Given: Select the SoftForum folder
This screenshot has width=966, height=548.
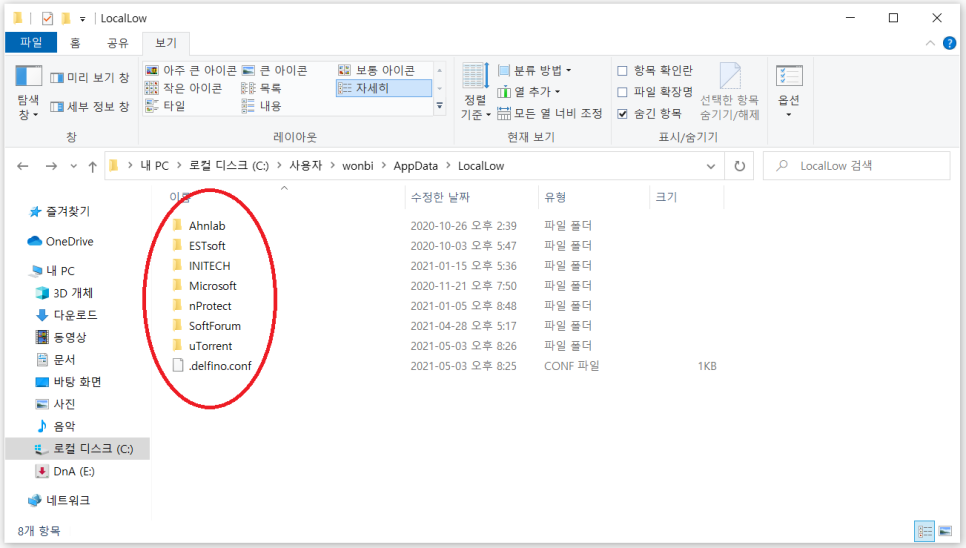Looking at the screenshot, I should [x=214, y=326].
